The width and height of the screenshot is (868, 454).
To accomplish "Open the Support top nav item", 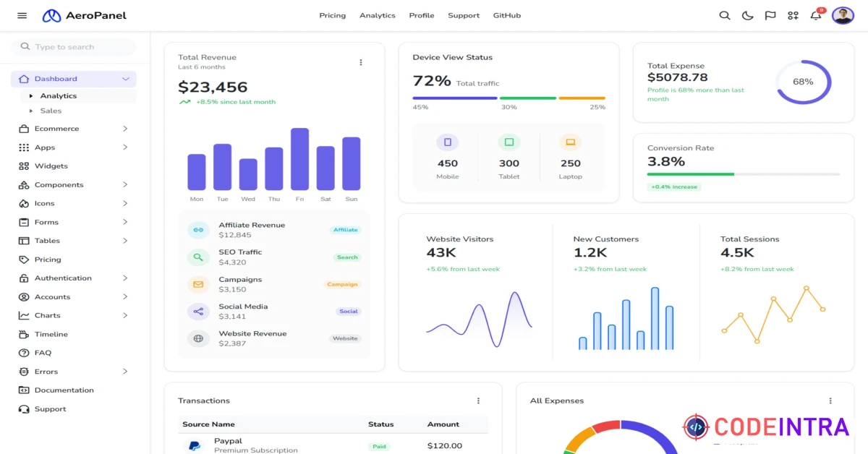I will point(464,15).
